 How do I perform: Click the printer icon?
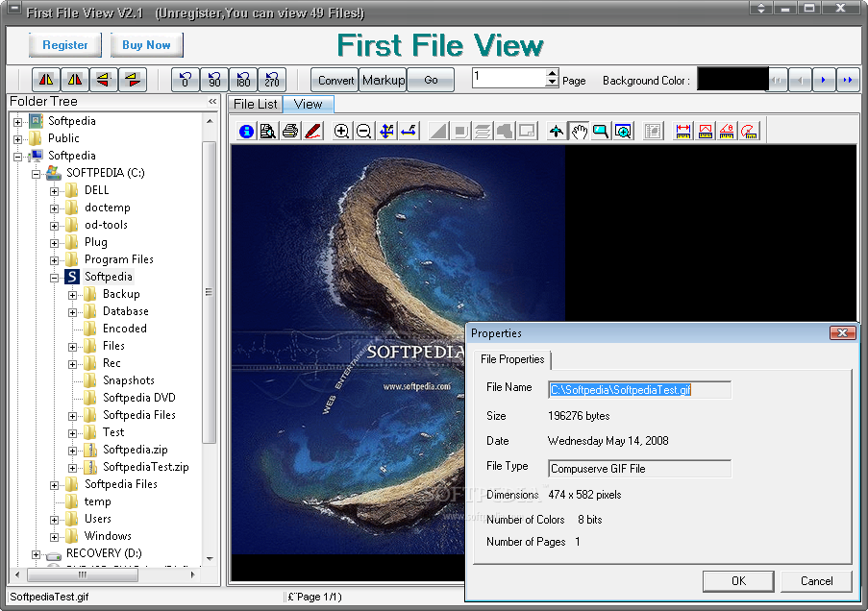(x=290, y=132)
